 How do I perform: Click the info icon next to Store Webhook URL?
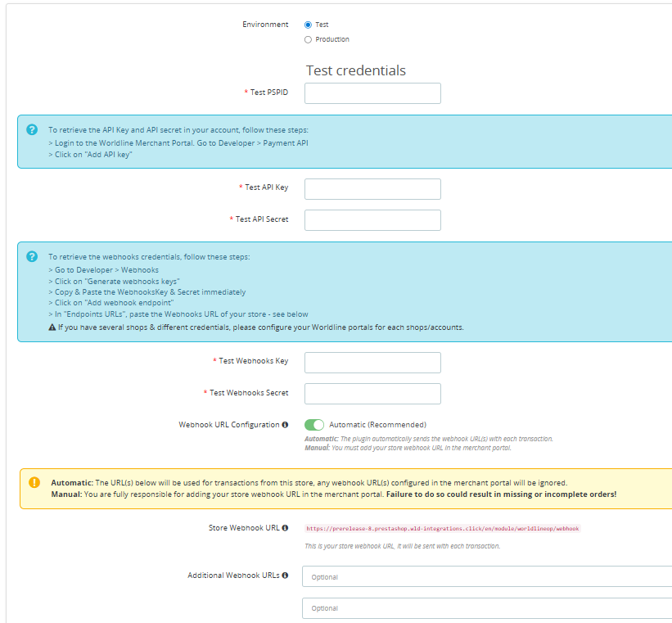[284, 527]
